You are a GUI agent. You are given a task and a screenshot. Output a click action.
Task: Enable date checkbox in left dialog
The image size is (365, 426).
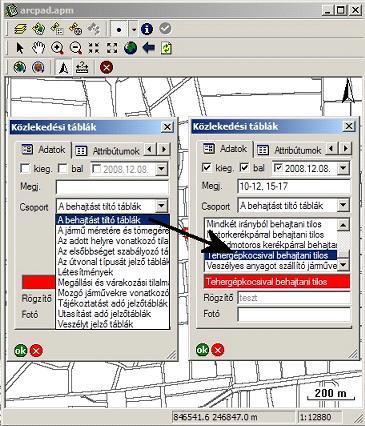(96, 169)
